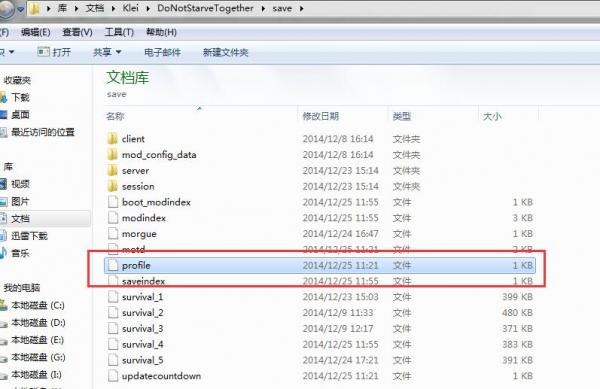Image resolution: width=600 pixels, height=389 pixels.
Task: Sort by 大小 column header
Action: tap(492, 116)
